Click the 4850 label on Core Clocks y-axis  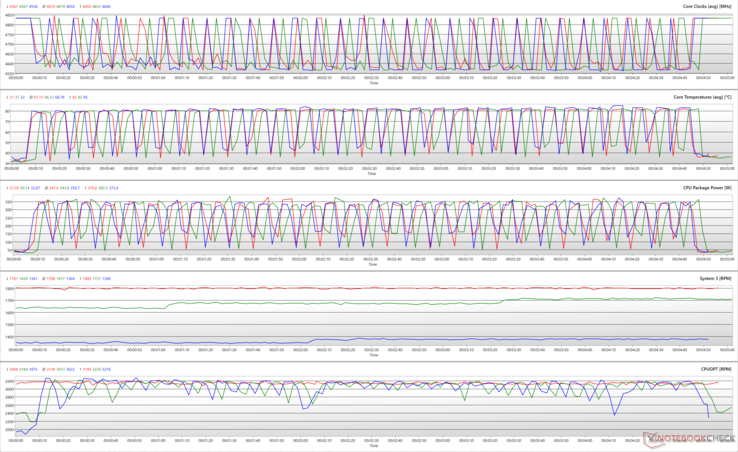point(9,17)
